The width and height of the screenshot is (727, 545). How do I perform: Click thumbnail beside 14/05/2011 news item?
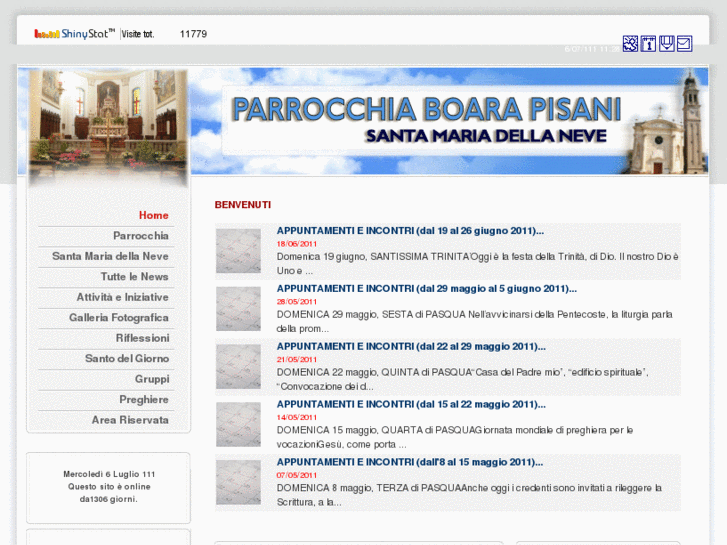point(238,424)
